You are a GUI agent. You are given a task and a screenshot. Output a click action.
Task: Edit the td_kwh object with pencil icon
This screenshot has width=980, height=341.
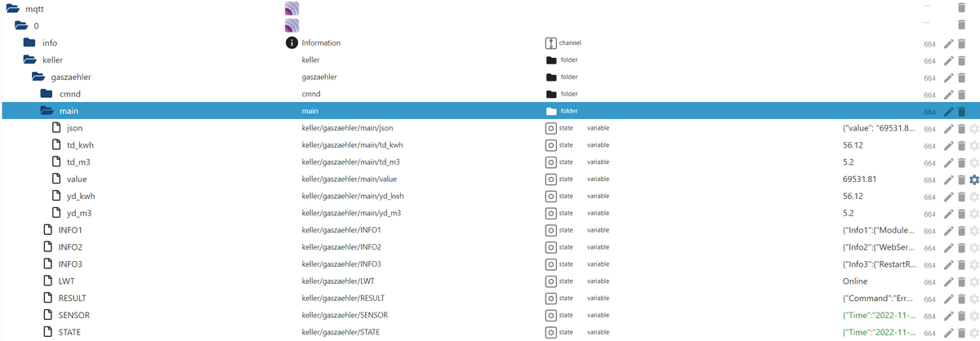(x=948, y=145)
